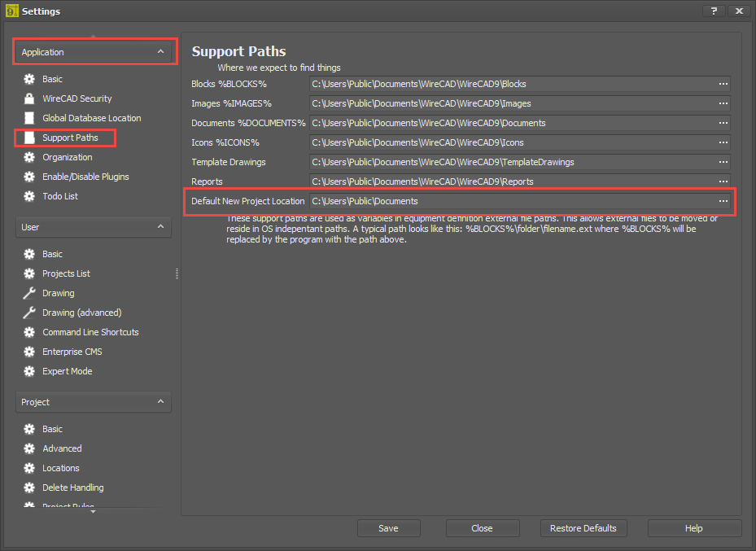Click the Close button at bottom
756x551 pixels.
click(482, 528)
